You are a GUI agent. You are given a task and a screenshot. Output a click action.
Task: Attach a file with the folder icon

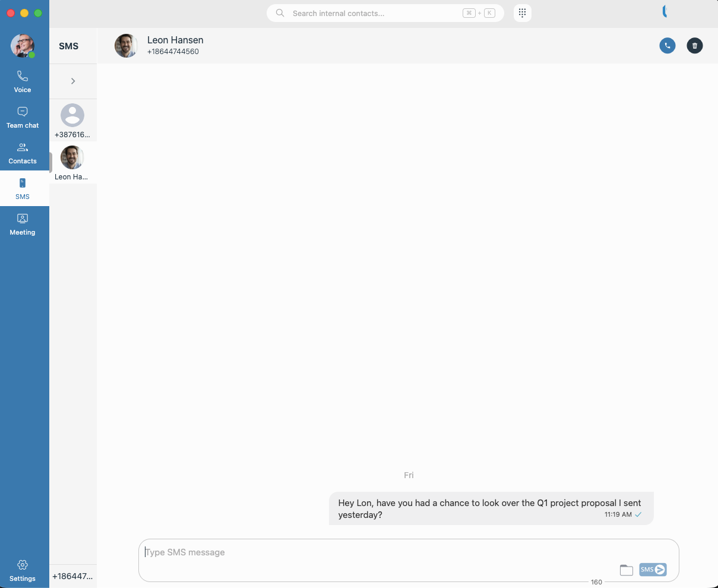tap(626, 569)
